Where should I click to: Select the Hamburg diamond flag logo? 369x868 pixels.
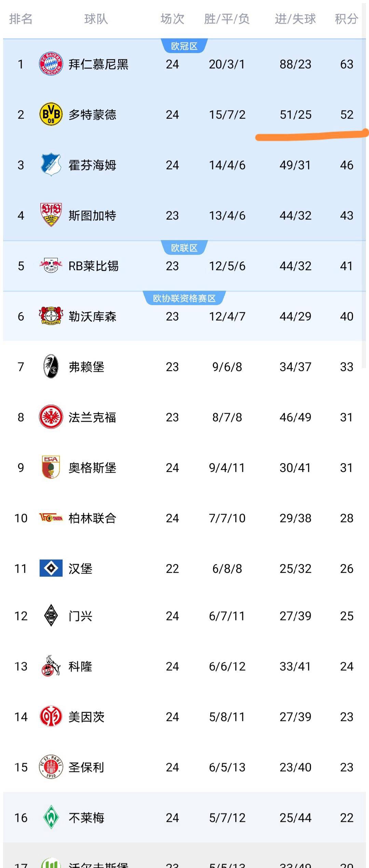51,568
